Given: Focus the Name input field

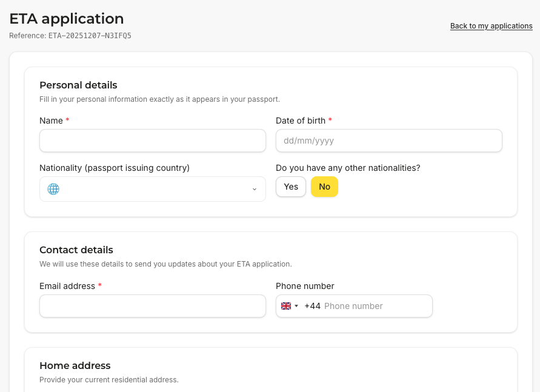Looking at the screenshot, I should click(152, 141).
